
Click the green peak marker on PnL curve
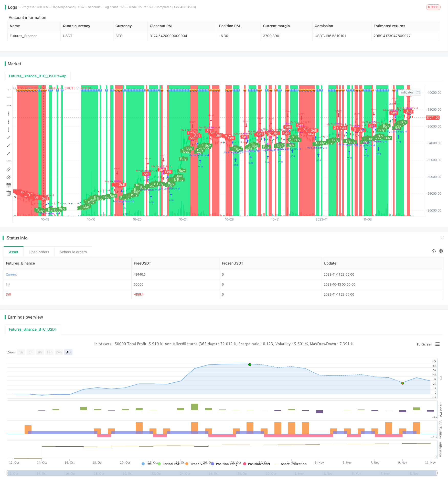pos(250,364)
